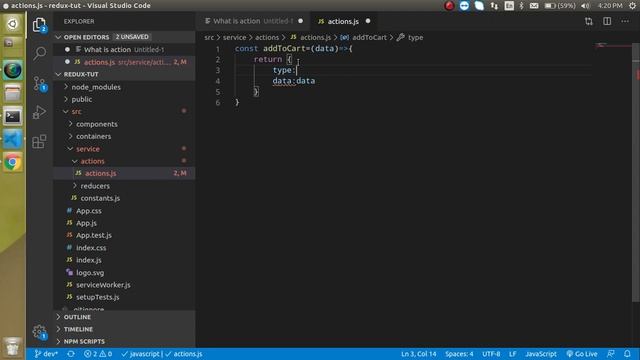Image resolution: width=640 pixels, height=360 pixels.
Task: Open Problems via errors and warnings count
Action: (x=98, y=354)
